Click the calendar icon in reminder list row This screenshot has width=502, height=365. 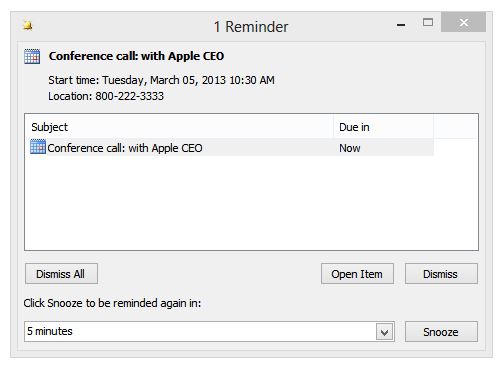click(38, 147)
